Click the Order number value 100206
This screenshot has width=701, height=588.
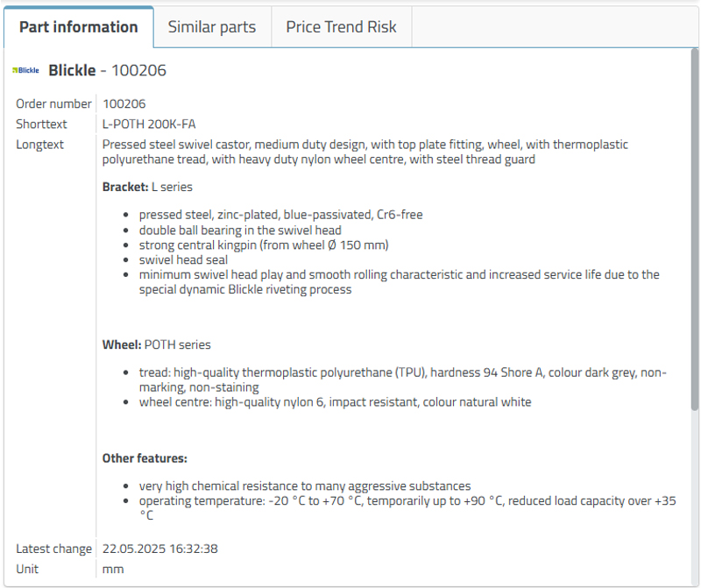click(124, 103)
